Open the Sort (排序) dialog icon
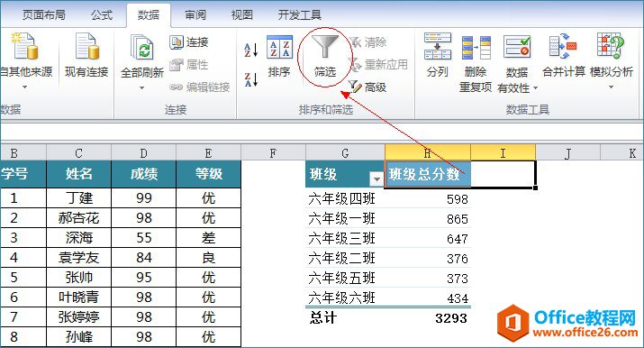 coord(279,47)
